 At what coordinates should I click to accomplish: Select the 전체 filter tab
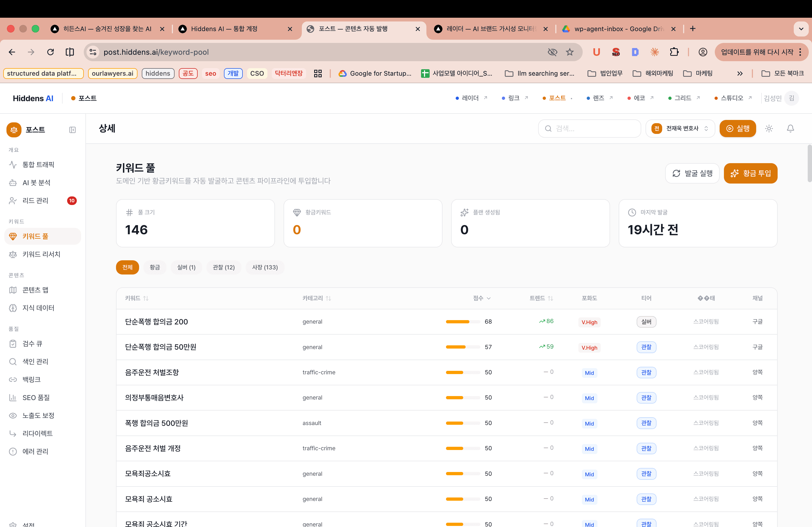pyautogui.click(x=127, y=267)
